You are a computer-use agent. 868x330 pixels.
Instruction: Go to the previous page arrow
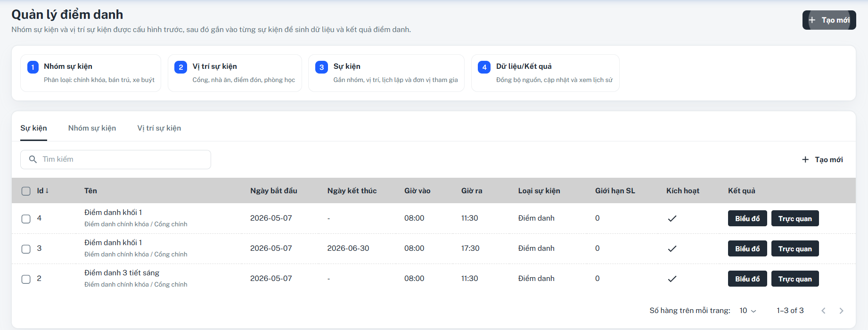pyautogui.click(x=823, y=311)
